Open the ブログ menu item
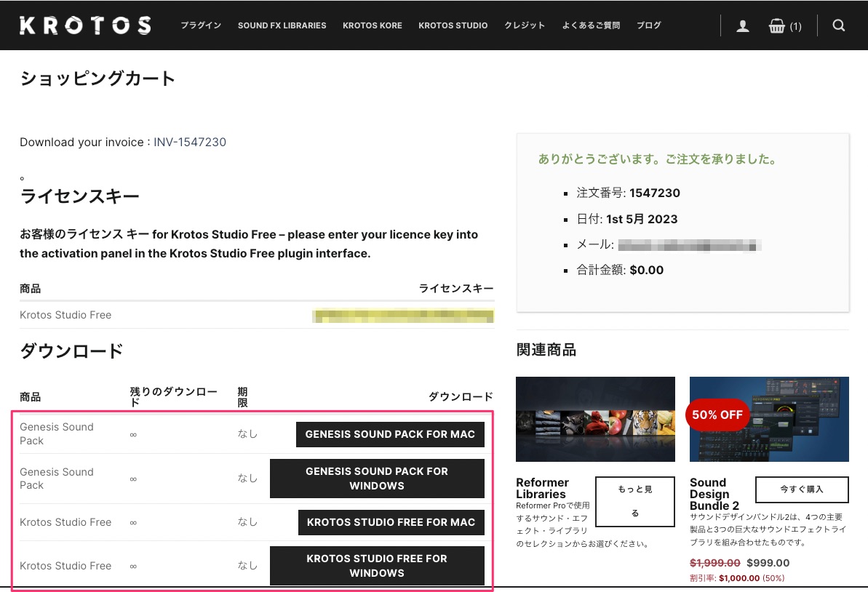Screen dimensions: 868x592 coord(649,25)
